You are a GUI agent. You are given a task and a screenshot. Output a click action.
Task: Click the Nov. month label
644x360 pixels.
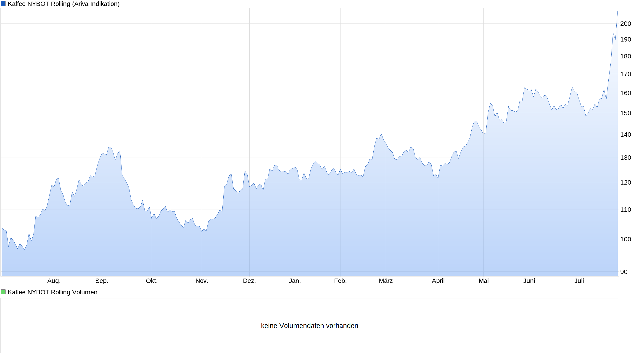pyautogui.click(x=201, y=281)
